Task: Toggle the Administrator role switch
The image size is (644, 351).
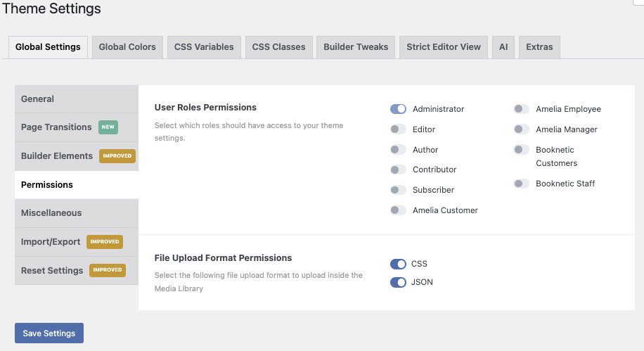Action: click(x=398, y=109)
